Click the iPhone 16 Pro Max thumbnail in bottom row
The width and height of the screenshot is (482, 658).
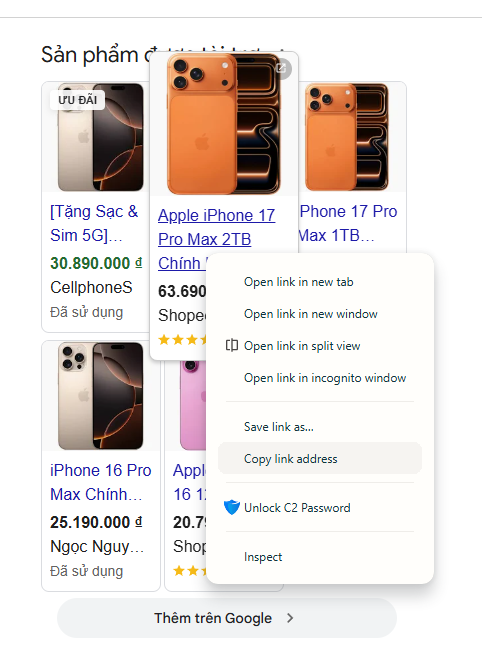(x=101, y=396)
